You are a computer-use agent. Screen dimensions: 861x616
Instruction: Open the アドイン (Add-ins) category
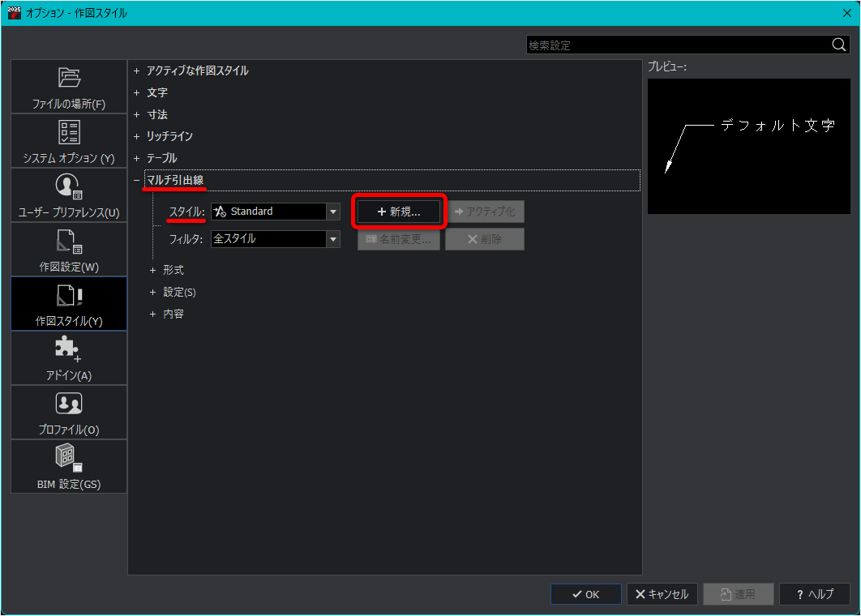tap(69, 358)
